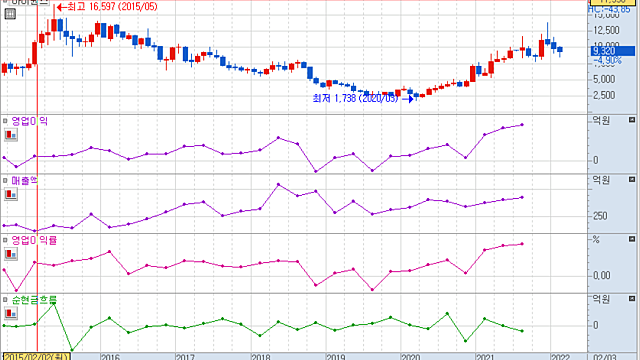Click chart-type icon in 순현금흐름 panel
640x360 pixels.
(x=11, y=314)
